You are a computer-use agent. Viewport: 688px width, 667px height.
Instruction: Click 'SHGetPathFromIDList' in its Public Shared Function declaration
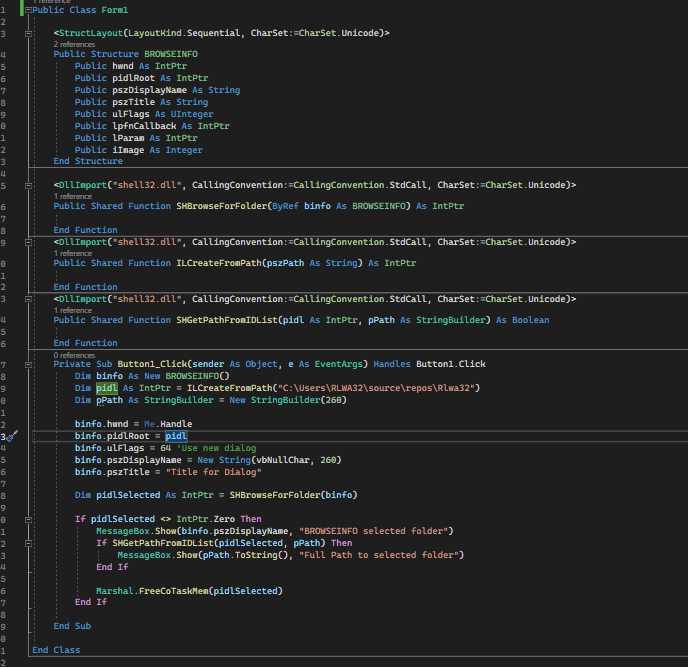click(x=226, y=320)
